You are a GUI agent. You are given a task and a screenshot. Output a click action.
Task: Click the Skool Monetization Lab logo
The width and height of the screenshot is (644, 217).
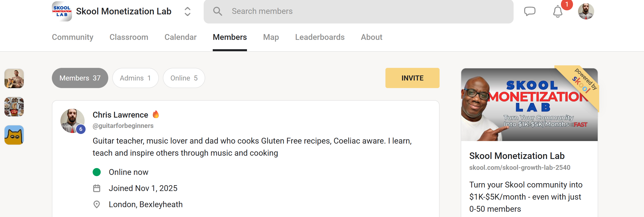tap(62, 11)
